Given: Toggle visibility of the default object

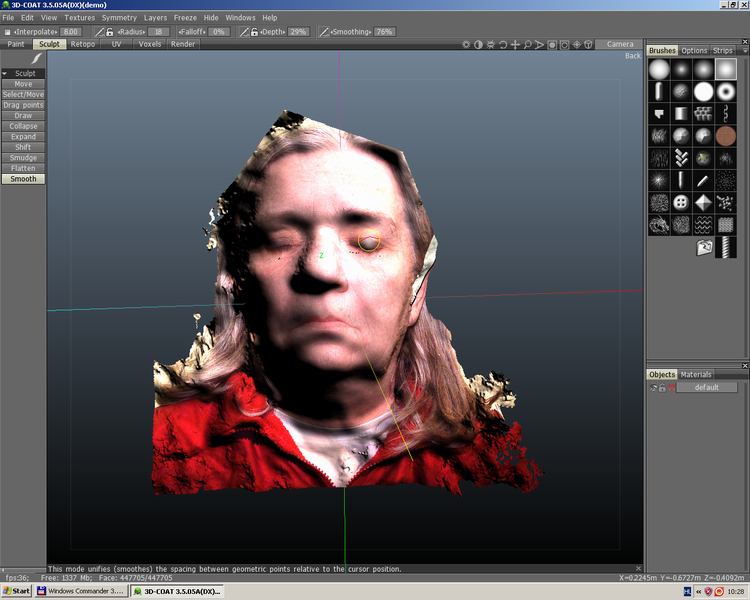Looking at the screenshot, I should (x=653, y=387).
